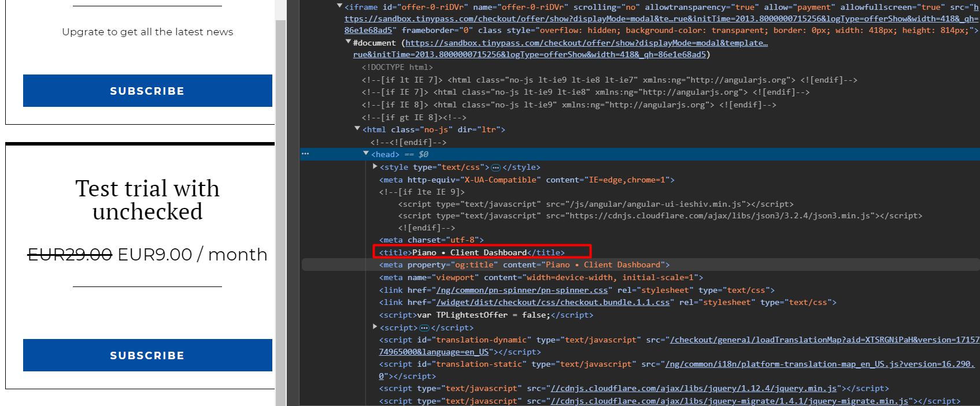
Task: Click the three-dots actions icon beside head
Action: coord(305,154)
